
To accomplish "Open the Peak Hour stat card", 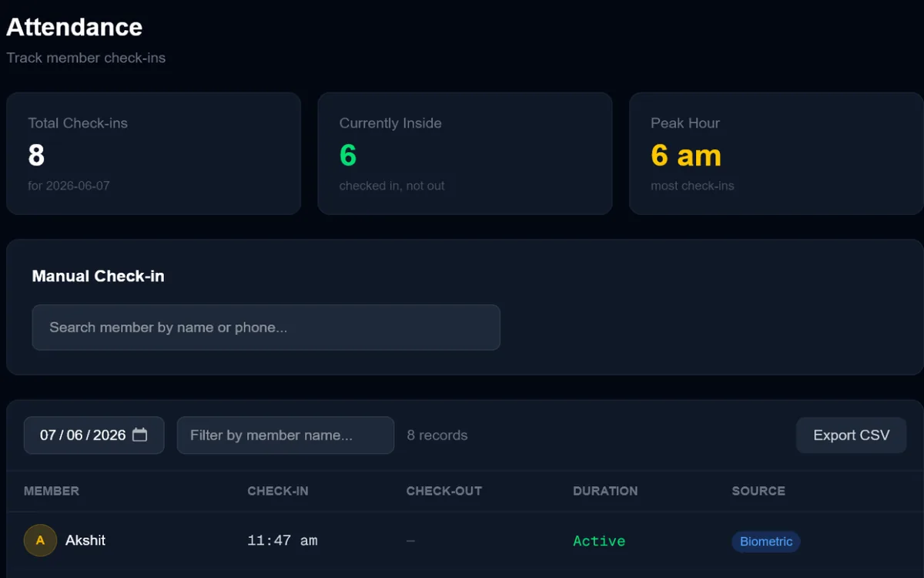I will tap(776, 153).
